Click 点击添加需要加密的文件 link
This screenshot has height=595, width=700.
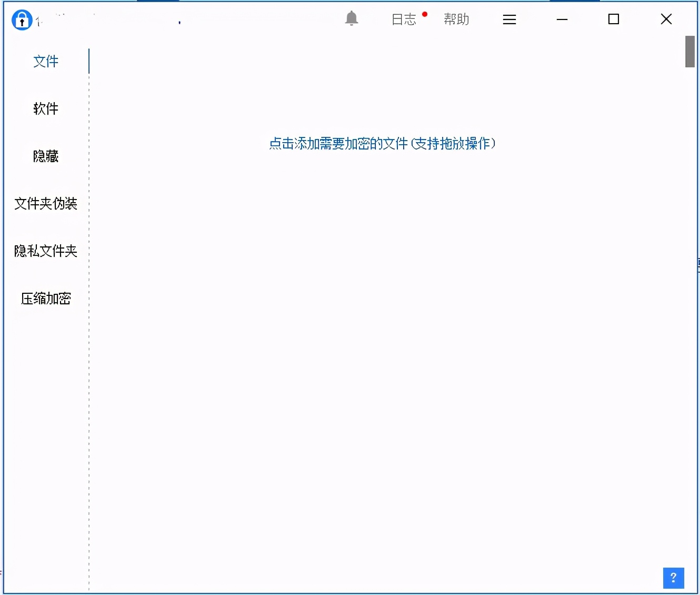pyautogui.click(x=382, y=143)
